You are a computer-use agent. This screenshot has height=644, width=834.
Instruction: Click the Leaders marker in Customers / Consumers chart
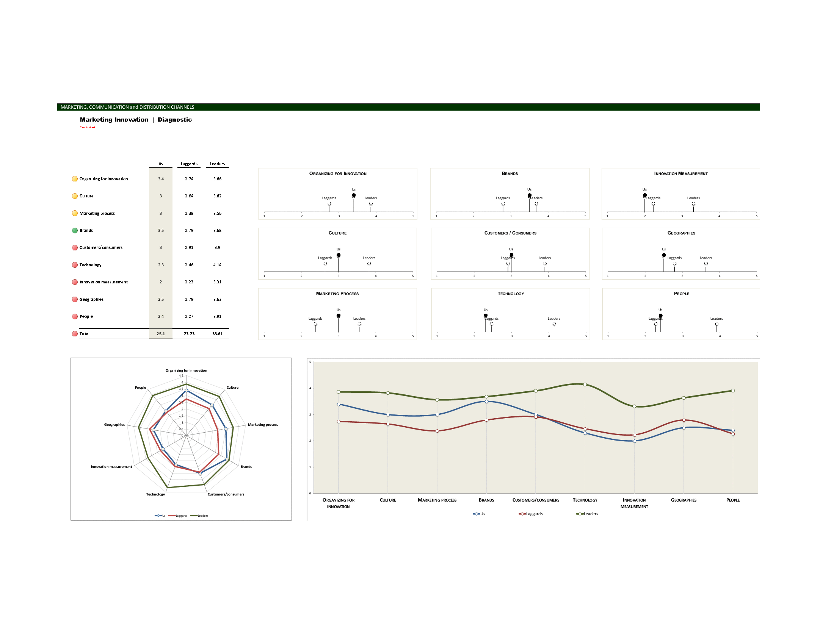coord(545,264)
